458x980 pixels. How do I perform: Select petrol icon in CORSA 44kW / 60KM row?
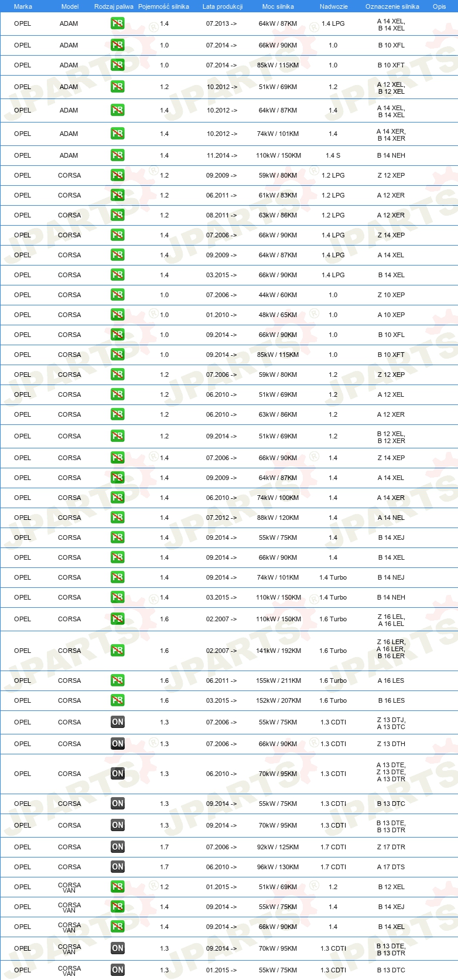[118, 295]
